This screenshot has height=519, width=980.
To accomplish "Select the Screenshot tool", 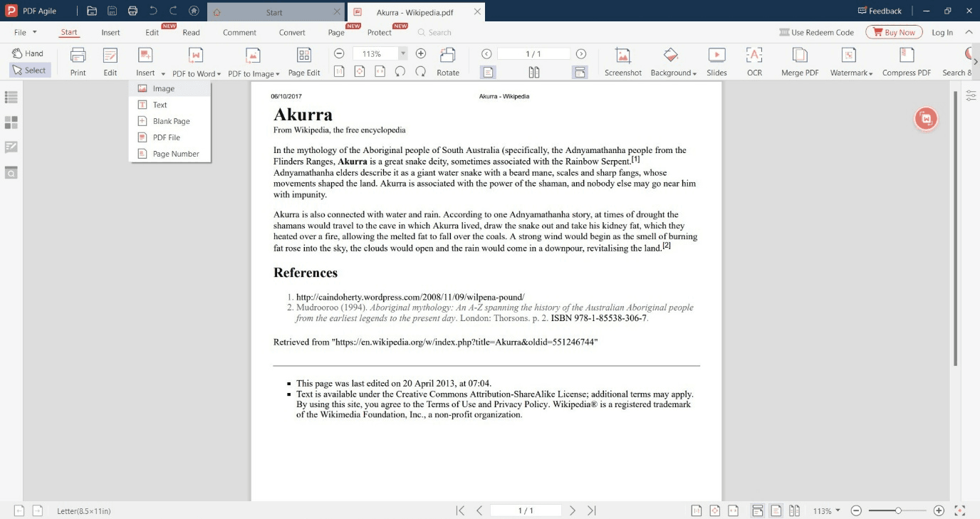I will click(x=623, y=62).
